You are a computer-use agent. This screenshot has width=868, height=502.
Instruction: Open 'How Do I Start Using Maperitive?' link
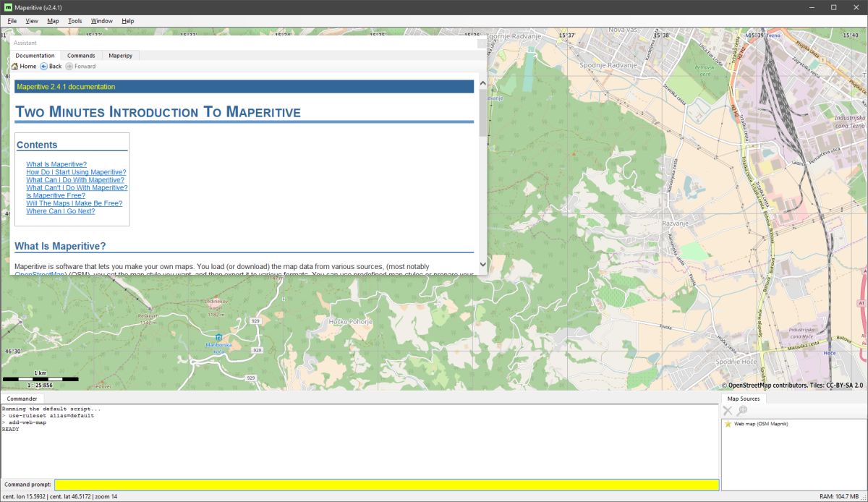(x=76, y=172)
